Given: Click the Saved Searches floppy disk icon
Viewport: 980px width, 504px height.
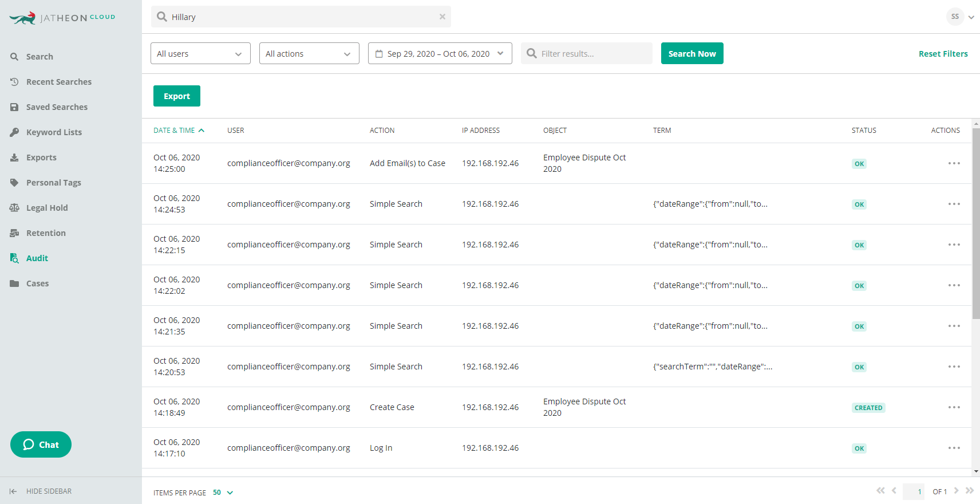Looking at the screenshot, I should click(x=14, y=107).
